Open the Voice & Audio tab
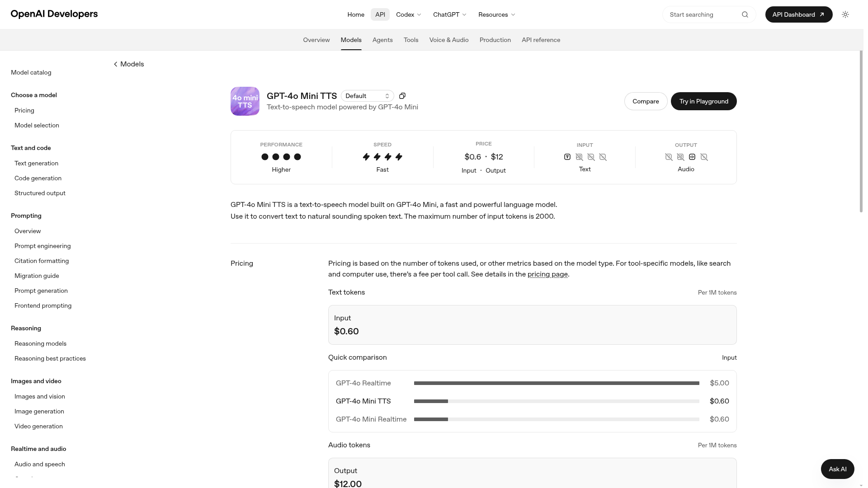Viewport: 868px width, 488px height. point(449,40)
